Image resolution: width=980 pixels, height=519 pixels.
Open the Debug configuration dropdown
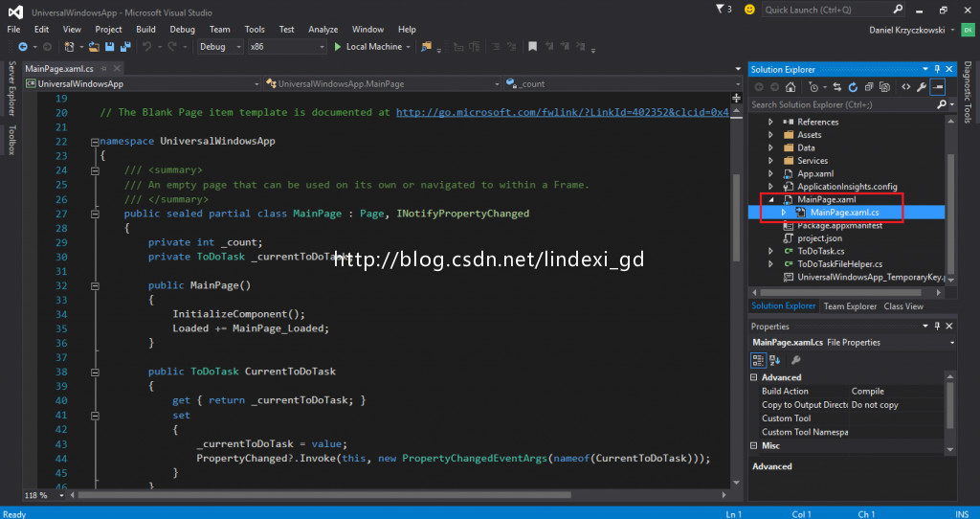[x=238, y=47]
